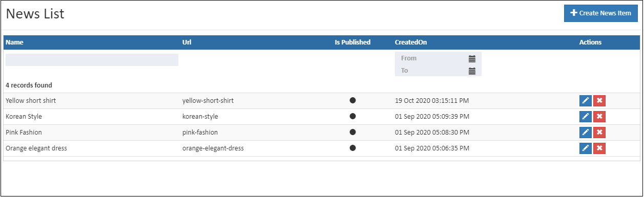This screenshot has height=197, width=644.
Task: Sort by the Name column header
Action: pyautogui.click(x=15, y=42)
